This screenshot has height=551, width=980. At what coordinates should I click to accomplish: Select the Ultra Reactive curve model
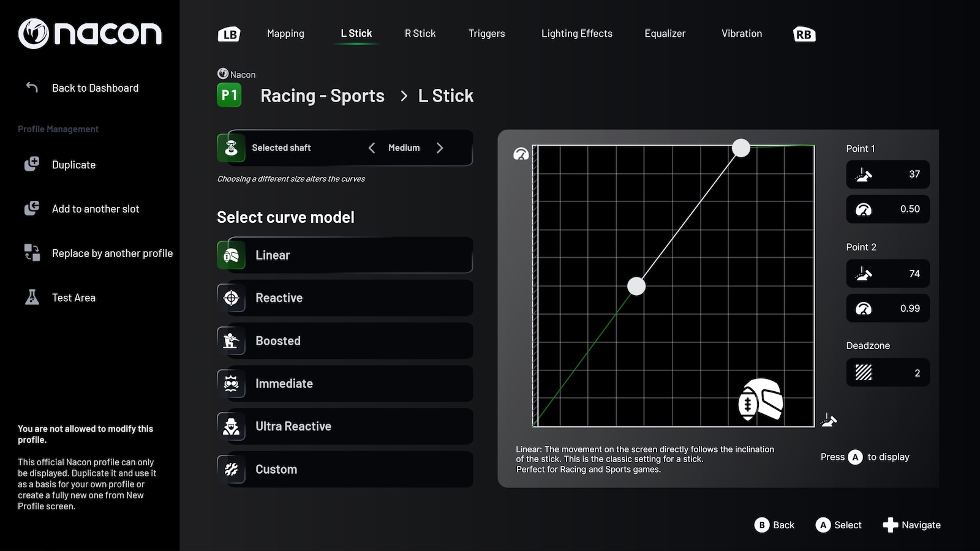(345, 426)
